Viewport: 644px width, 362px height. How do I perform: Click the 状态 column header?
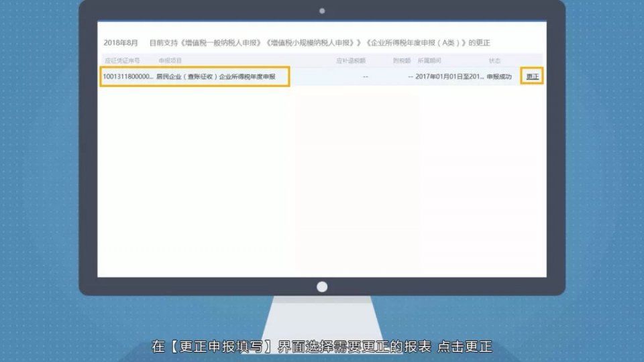point(494,61)
